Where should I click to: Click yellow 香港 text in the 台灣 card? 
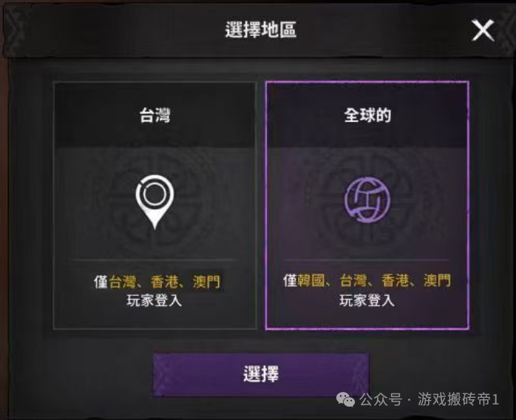(164, 282)
